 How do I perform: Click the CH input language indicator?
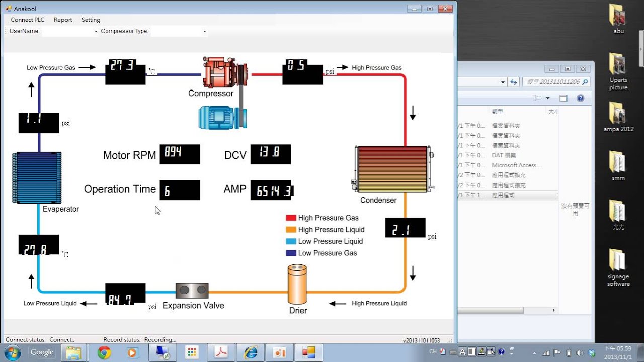433,352
